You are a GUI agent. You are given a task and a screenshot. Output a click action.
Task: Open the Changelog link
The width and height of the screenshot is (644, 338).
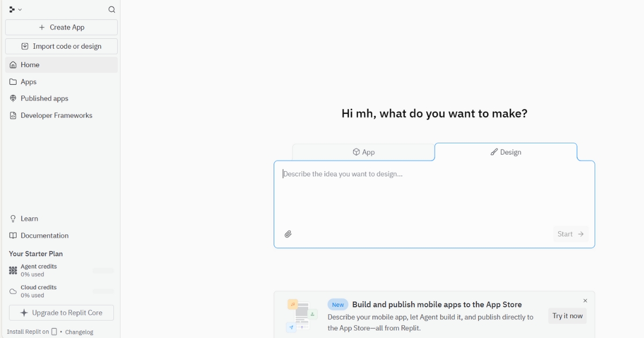(x=79, y=332)
